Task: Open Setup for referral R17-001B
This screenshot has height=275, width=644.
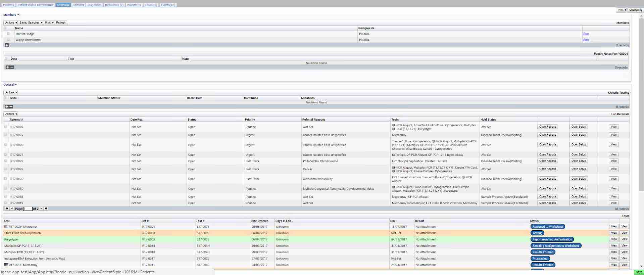Action: 579,196
